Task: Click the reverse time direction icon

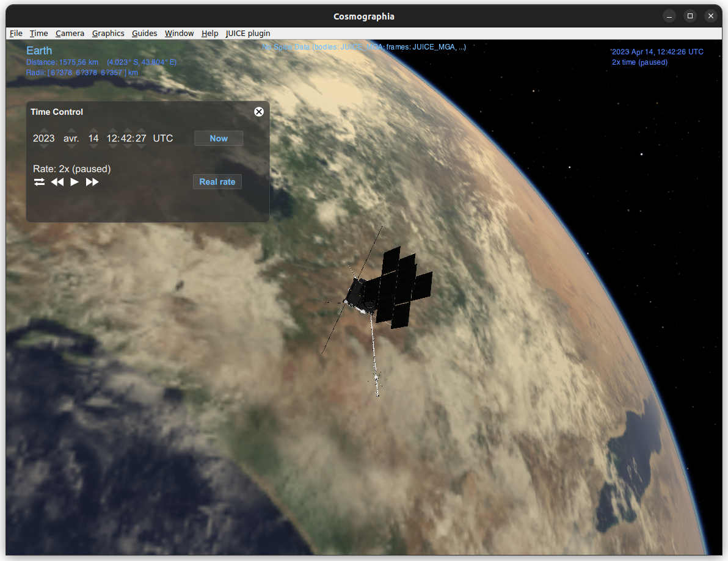Action: [x=39, y=182]
